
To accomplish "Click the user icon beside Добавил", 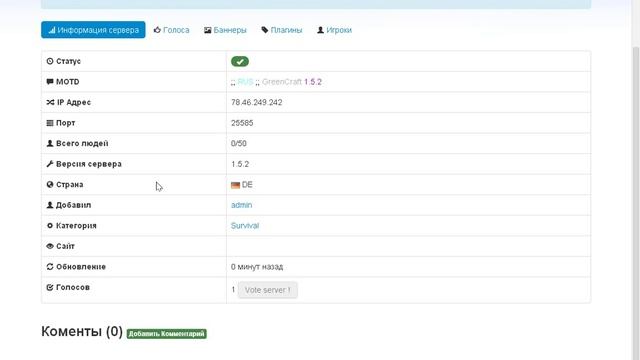I will (50, 205).
